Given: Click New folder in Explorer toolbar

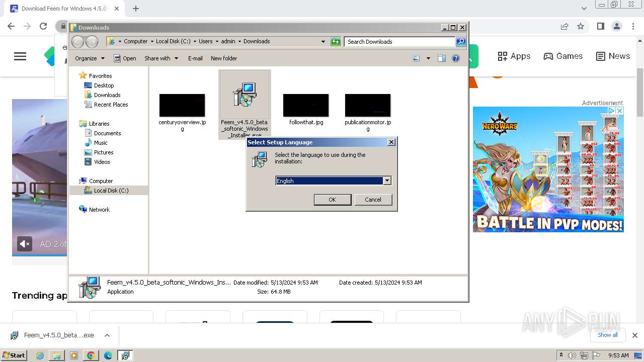Looking at the screenshot, I should [x=224, y=58].
